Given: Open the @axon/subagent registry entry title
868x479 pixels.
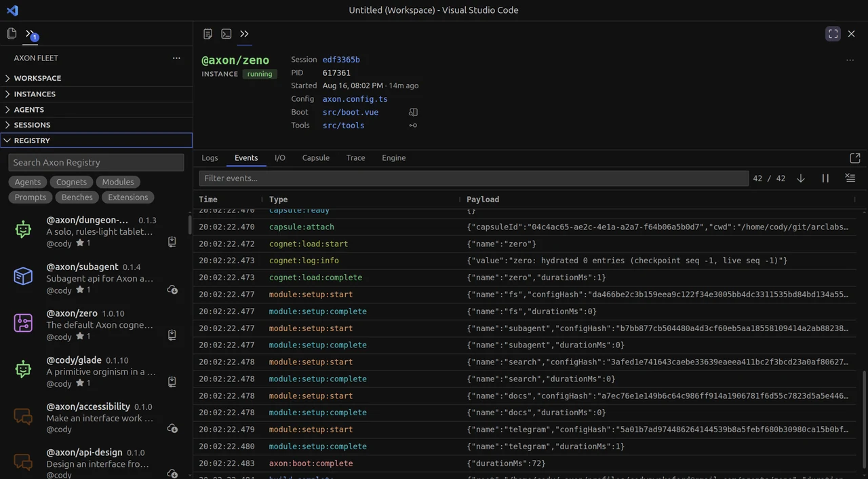Looking at the screenshot, I should pyautogui.click(x=82, y=267).
